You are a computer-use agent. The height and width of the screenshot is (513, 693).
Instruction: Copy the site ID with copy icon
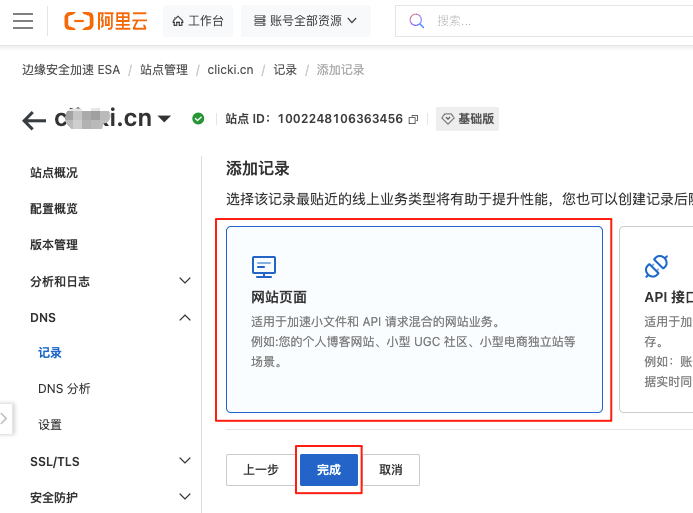[x=413, y=119]
